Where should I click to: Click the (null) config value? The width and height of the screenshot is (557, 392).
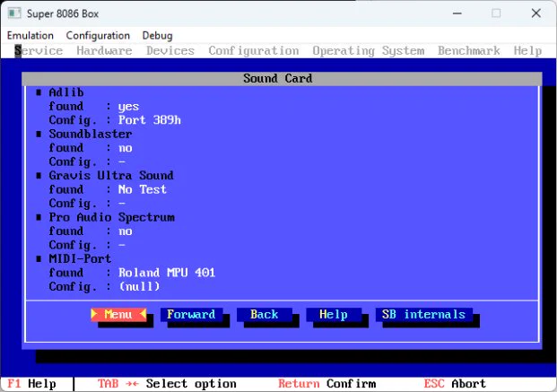click(x=139, y=286)
